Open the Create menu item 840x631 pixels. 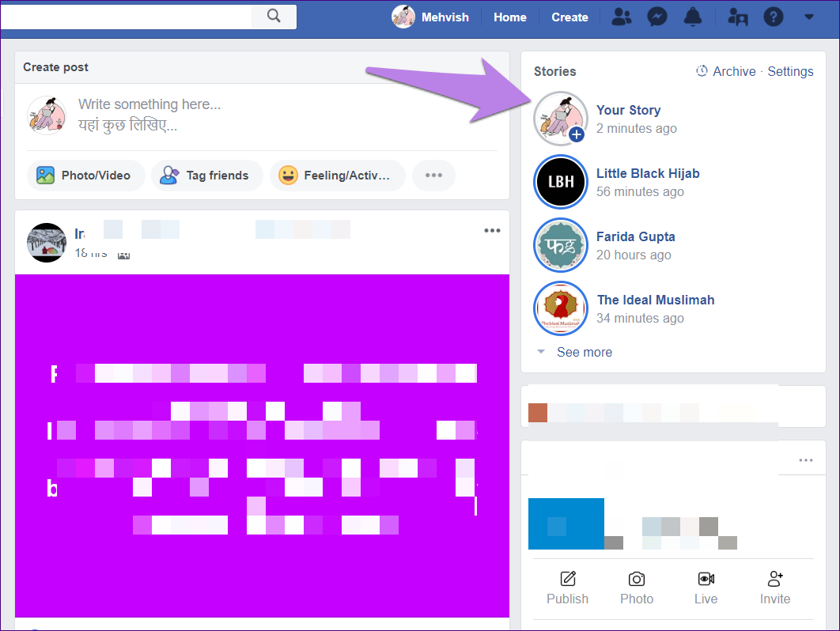pyautogui.click(x=569, y=17)
